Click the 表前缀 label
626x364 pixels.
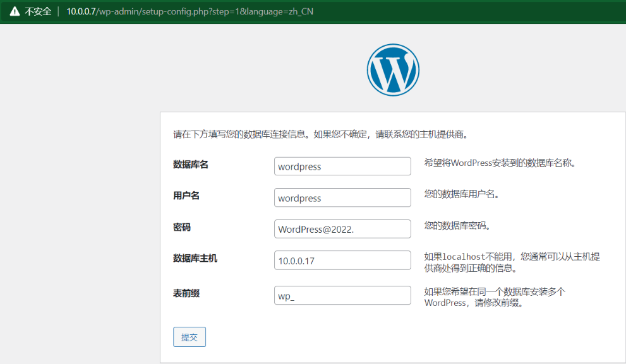(x=186, y=293)
